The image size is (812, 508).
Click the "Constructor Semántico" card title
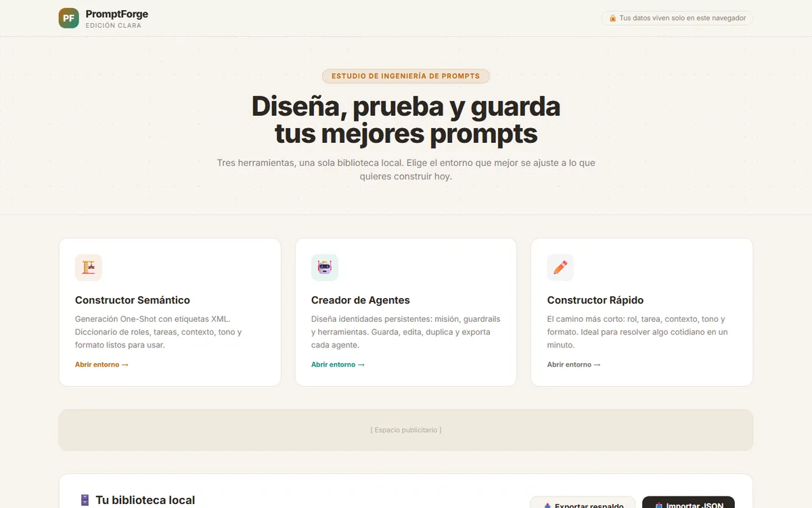(x=133, y=300)
